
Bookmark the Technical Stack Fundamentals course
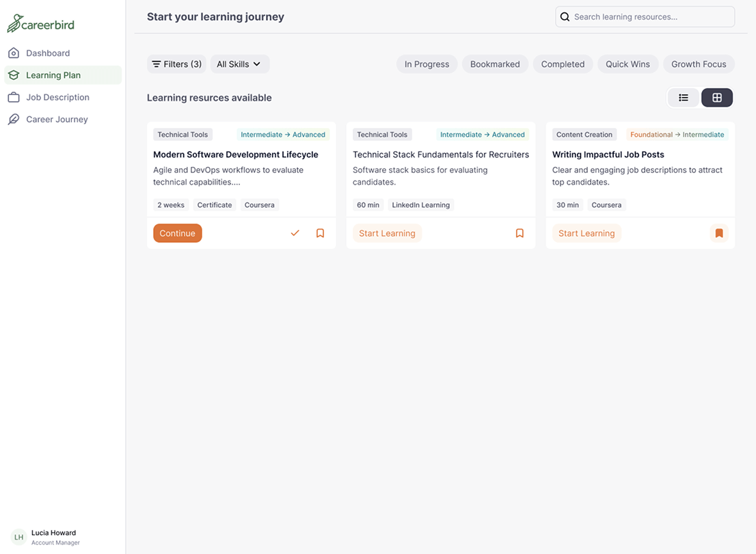(x=519, y=233)
